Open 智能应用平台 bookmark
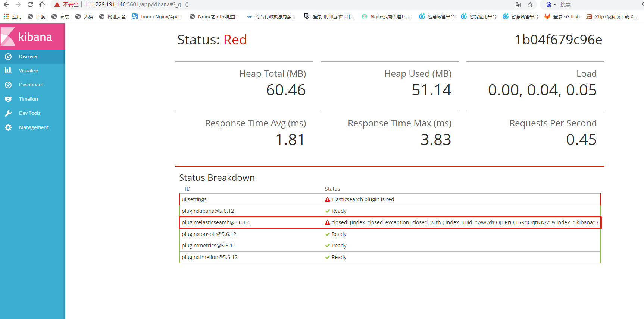 (479, 16)
